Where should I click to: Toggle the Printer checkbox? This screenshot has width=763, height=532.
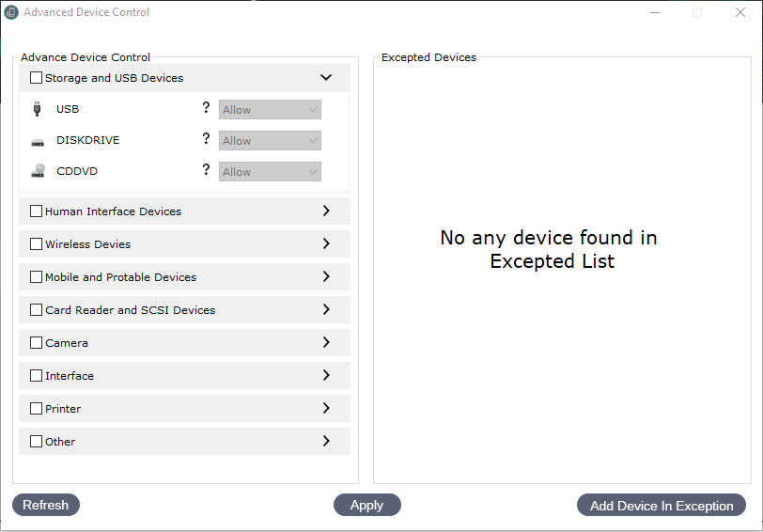(37, 409)
